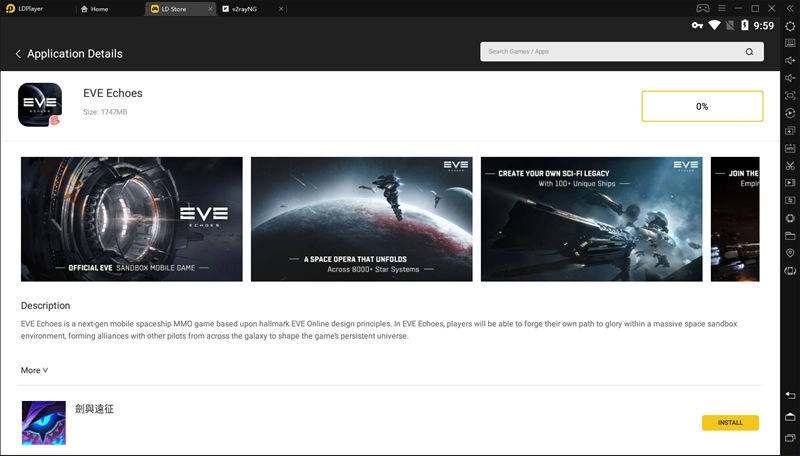Open LDPlayer settings gear in sidebar
Screen dimensions: 800x456
[x=790, y=26]
